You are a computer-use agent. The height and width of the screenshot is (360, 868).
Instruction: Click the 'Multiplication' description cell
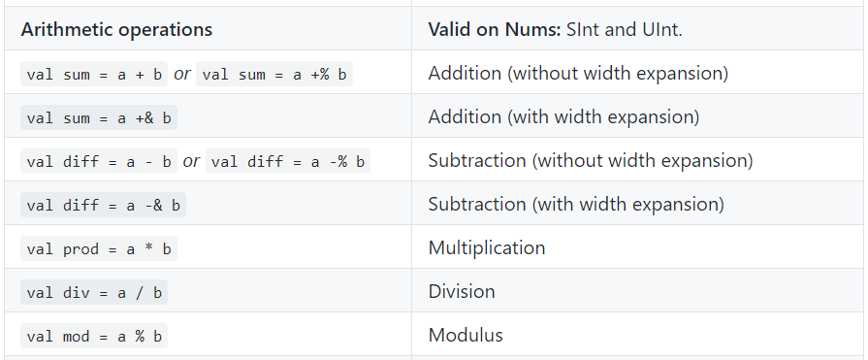pos(639,247)
